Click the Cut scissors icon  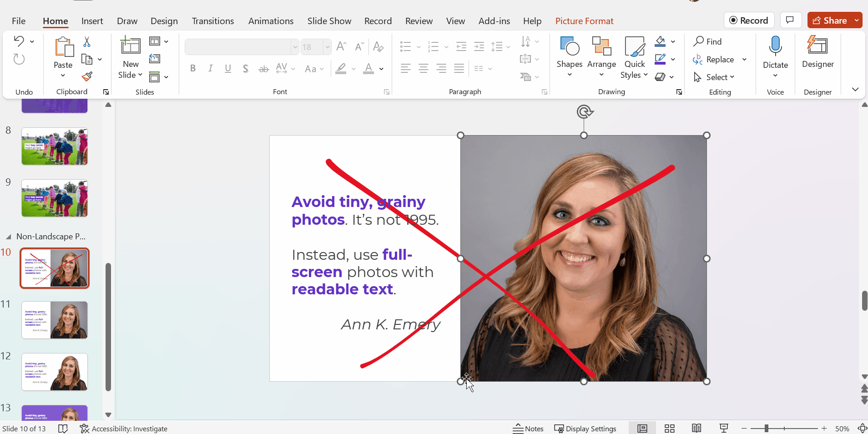click(x=87, y=42)
